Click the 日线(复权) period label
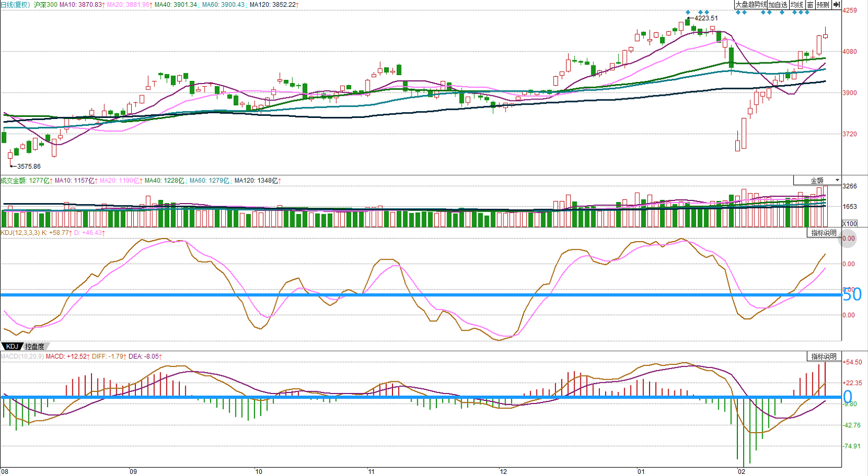Screen dimensions: 868x476 [15, 5]
